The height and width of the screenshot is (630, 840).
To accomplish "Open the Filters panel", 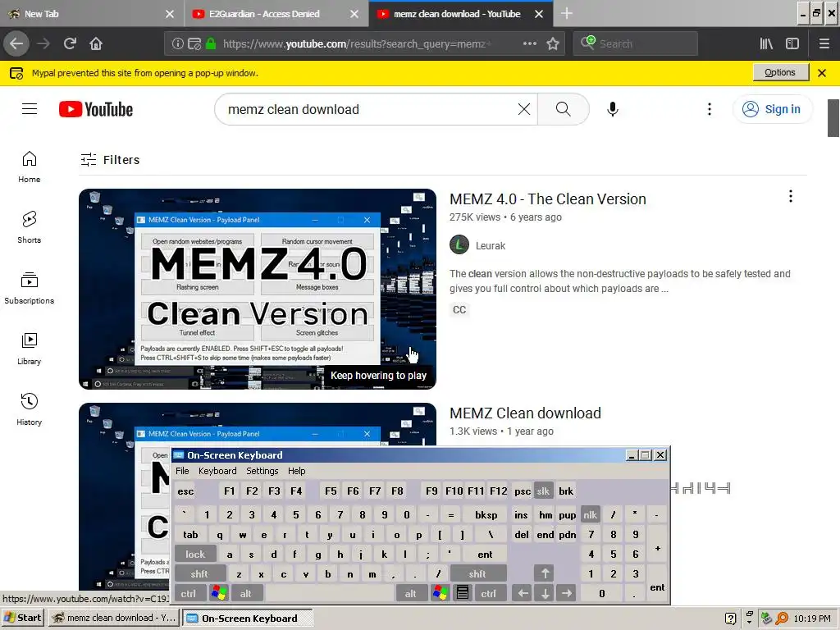I will [x=111, y=160].
